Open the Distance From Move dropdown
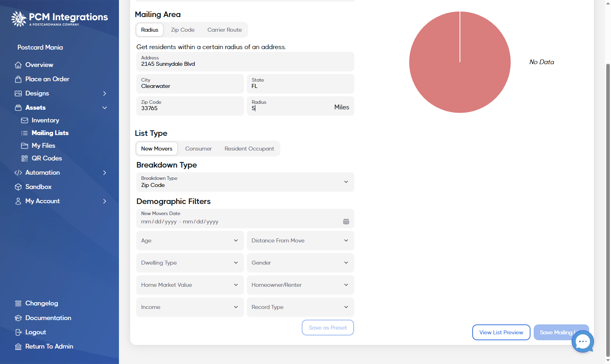Image resolution: width=611 pixels, height=364 pixels. [x=300, y=240]
